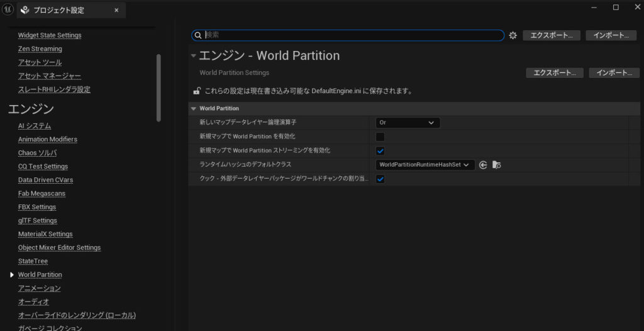Click the magnifier icon in the search field
The image size is (644, 331).
pyautogui.click(x=198, y=35)
